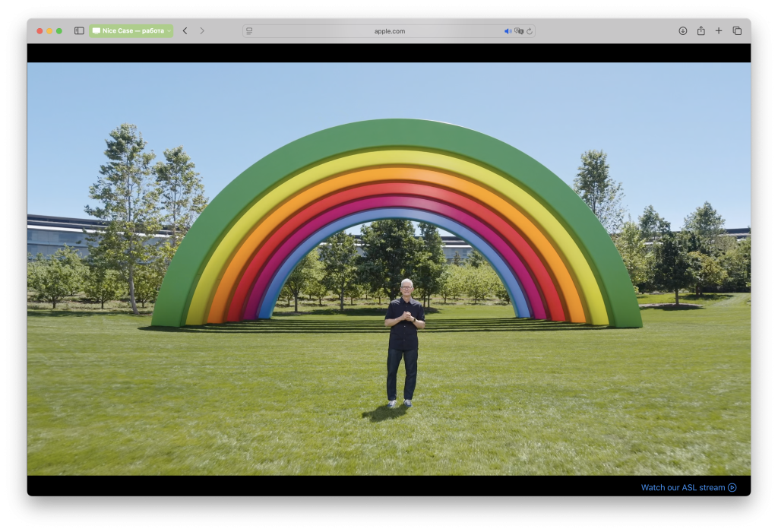Viewport: 778px width, 532px height.
Task: Open the Share menu
Action: [x=701, y=30]
